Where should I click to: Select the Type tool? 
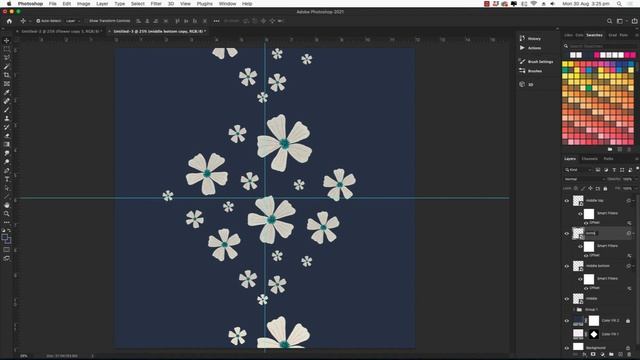7,179
